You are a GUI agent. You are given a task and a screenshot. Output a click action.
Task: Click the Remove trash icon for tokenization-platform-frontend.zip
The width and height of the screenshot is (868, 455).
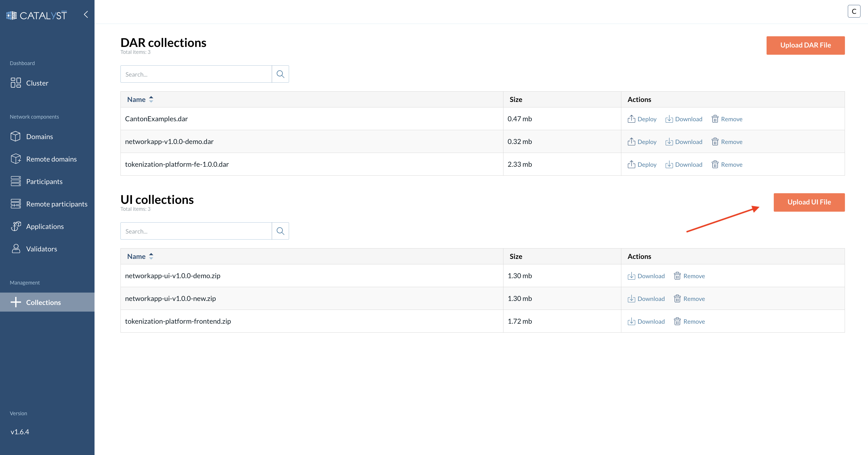(678, 321)
